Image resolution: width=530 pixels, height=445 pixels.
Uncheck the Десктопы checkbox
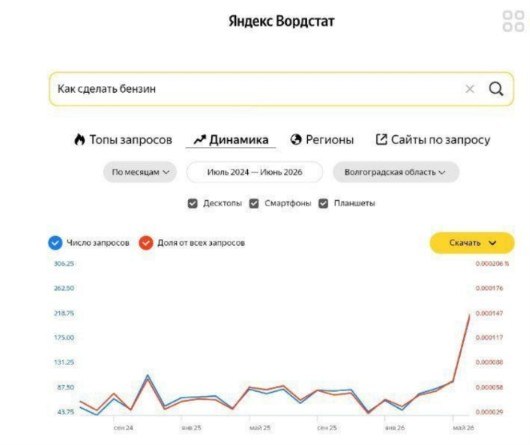(192, 203)
